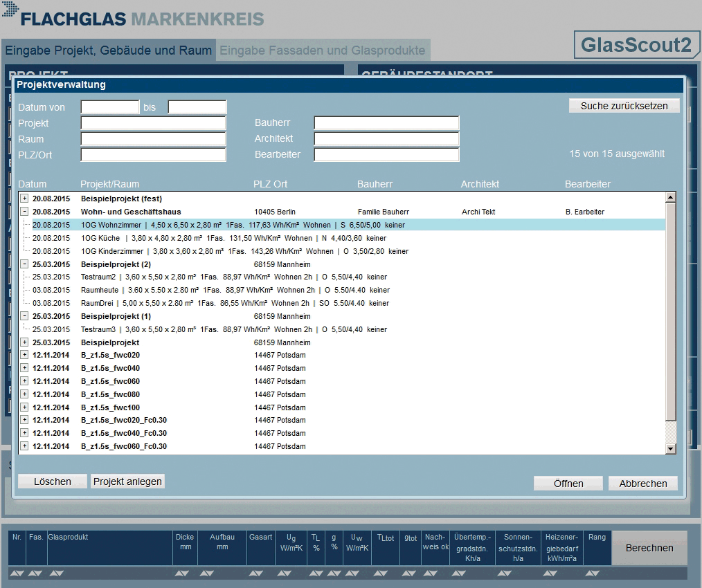Screen dimensions: 702x588
Task: Sort descending with down arrow under Dicke column
Action: (186, 573)
